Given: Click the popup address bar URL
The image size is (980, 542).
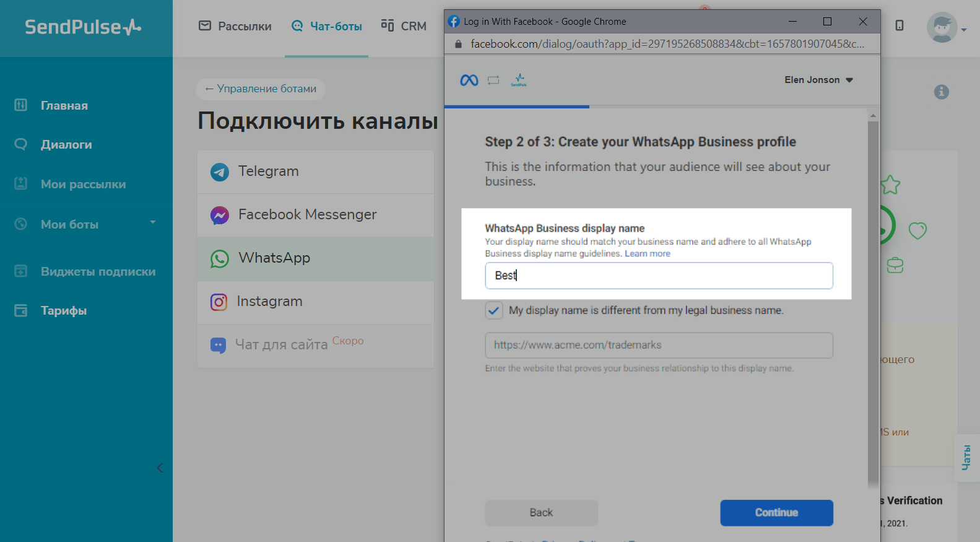Looking at the screenshot, I should 667,44.
